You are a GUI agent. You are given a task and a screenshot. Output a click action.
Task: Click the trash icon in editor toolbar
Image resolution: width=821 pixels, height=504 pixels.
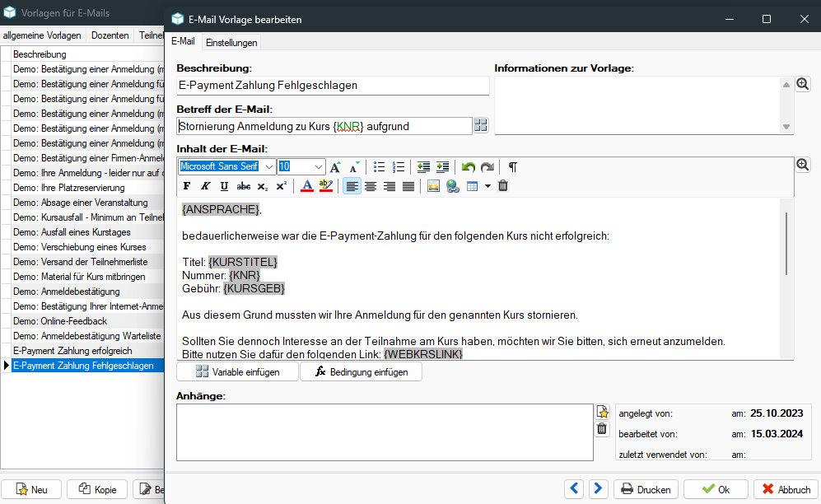(x=502, y=186)
